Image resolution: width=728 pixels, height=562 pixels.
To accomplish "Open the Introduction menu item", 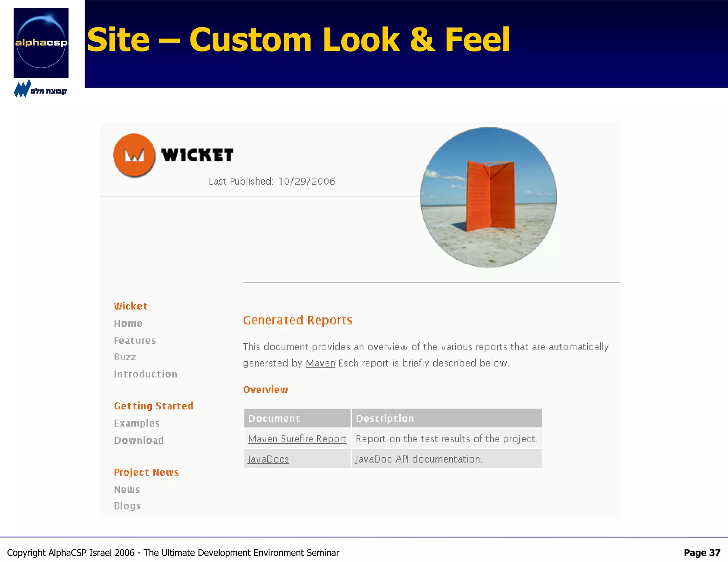I will tap(145, 374).
